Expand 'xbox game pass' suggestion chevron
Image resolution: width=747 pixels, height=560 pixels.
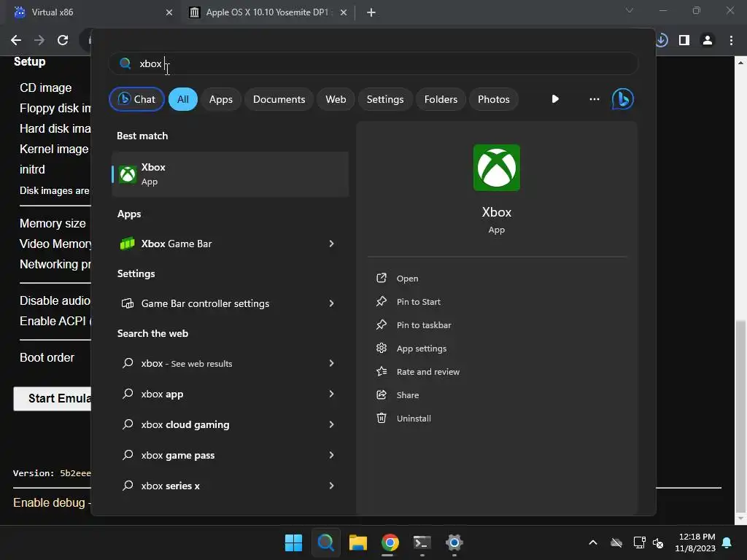coord(332,455)
